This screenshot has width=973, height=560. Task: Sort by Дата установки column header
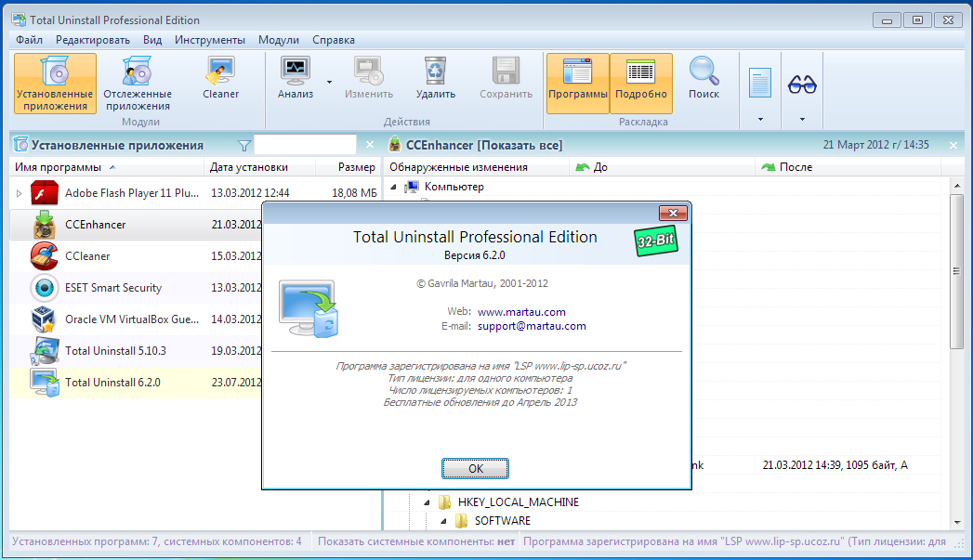tap(260, 167)
